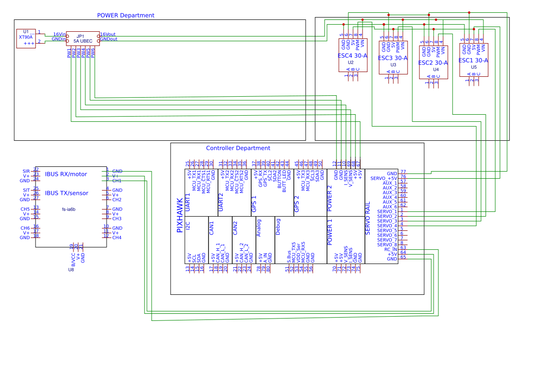Click the PIXHAWK vertical label

[x=180, y=215]
